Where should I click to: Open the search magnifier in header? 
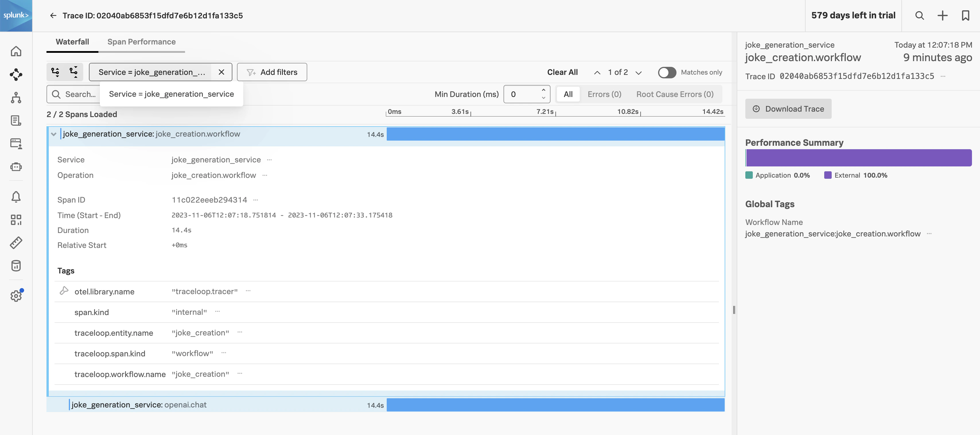pyautogui.click(x=919, y=15)
